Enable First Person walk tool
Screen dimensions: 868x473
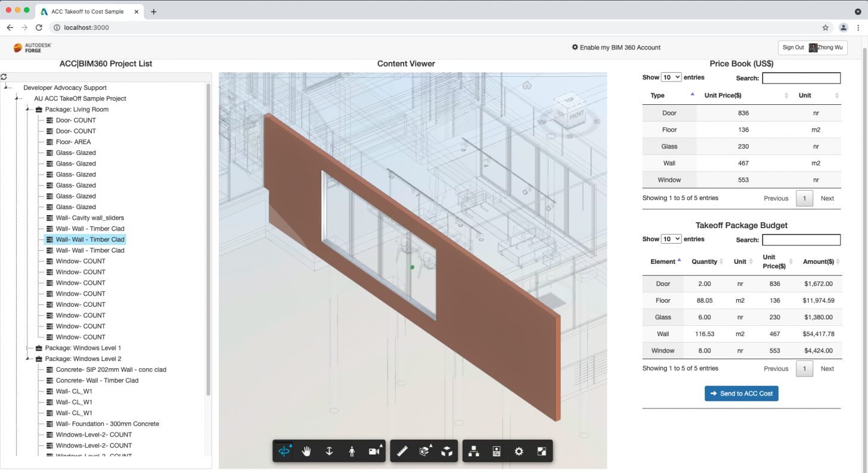(x=352, y=452)
